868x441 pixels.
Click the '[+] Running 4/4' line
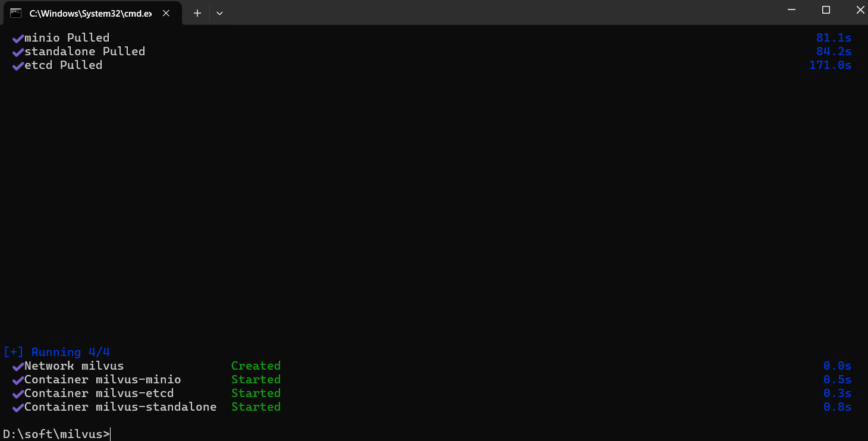[57, 352]
